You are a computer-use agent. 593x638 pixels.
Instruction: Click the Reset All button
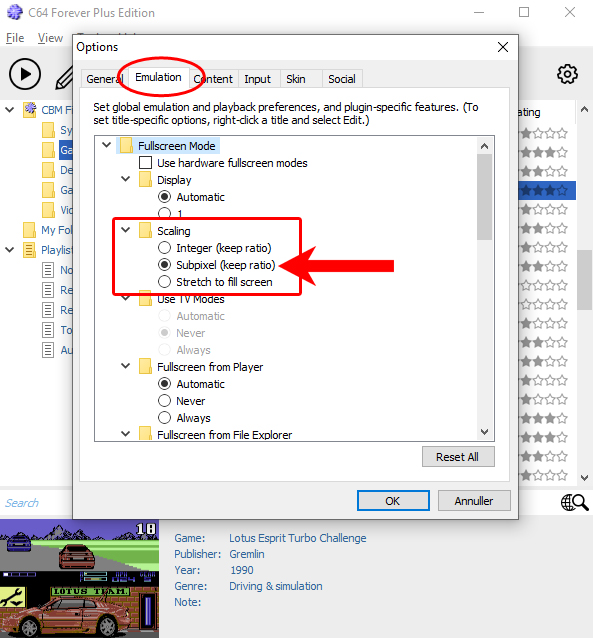(x=458, y=457)
